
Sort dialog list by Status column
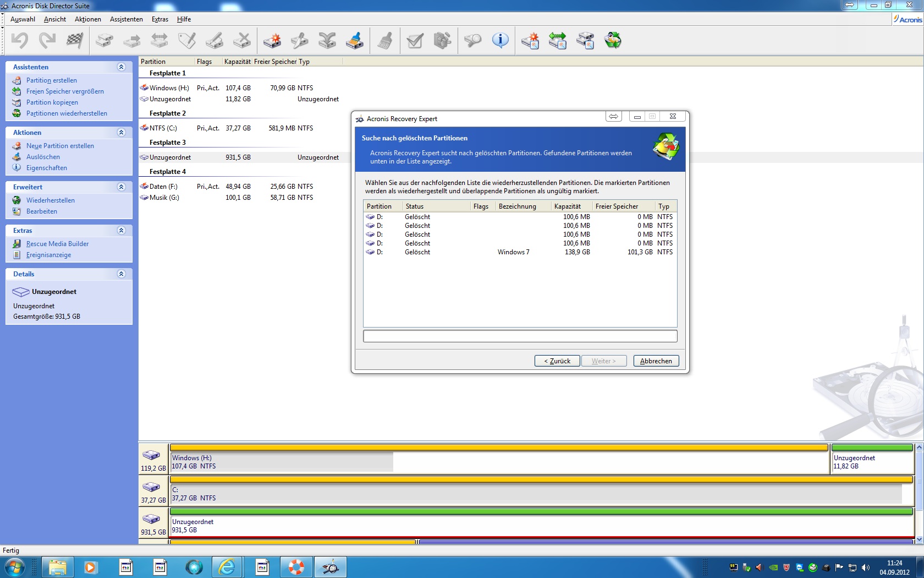(x=436, y=206)
